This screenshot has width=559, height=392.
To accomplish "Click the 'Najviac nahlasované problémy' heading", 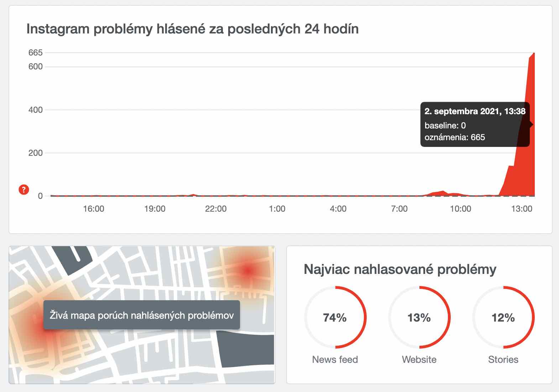I will (399, 269).
